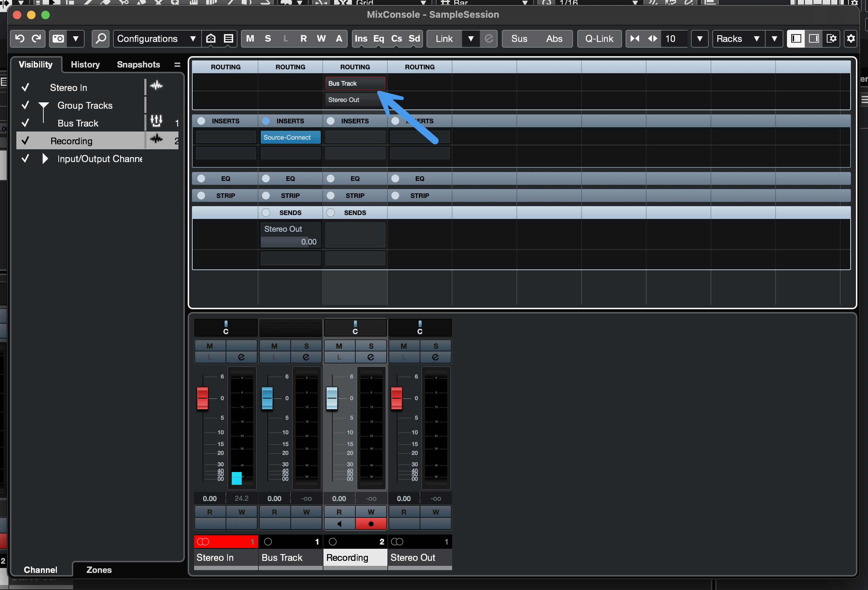This screenshot has height=590, width=868.
Task: Click the MixConsole settings gear icon
Action: pos(851,38)
